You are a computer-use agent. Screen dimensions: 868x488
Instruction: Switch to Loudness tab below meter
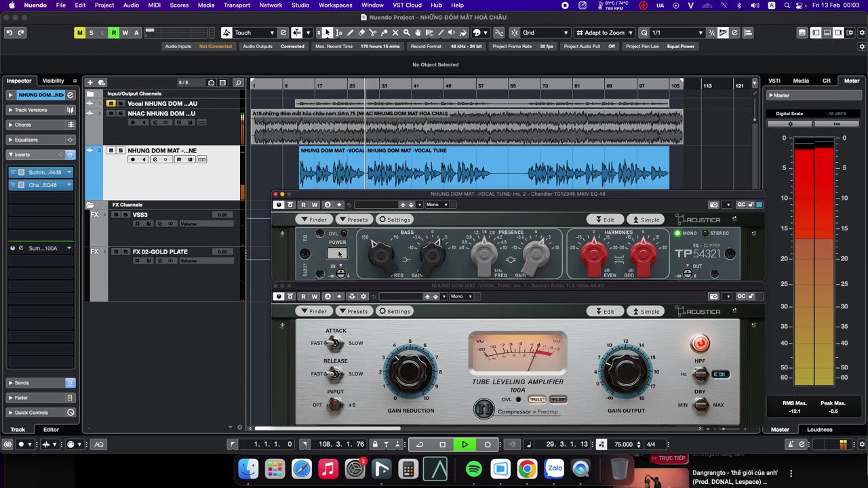(x=819, y=429)
